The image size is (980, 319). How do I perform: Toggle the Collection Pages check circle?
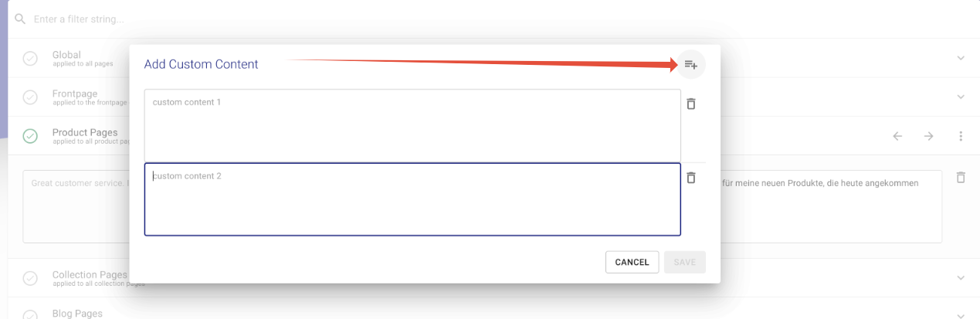click(x=30, y=278)
